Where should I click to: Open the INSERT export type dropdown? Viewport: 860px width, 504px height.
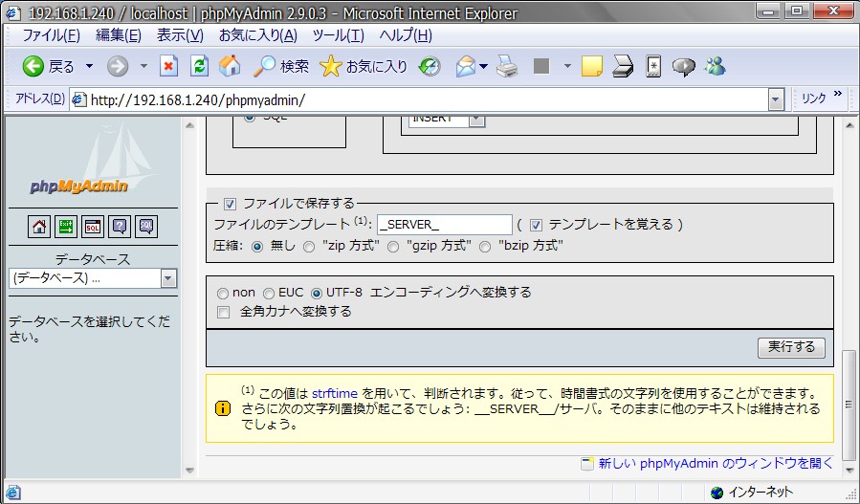pyautogui.click(x=447, y=119)
